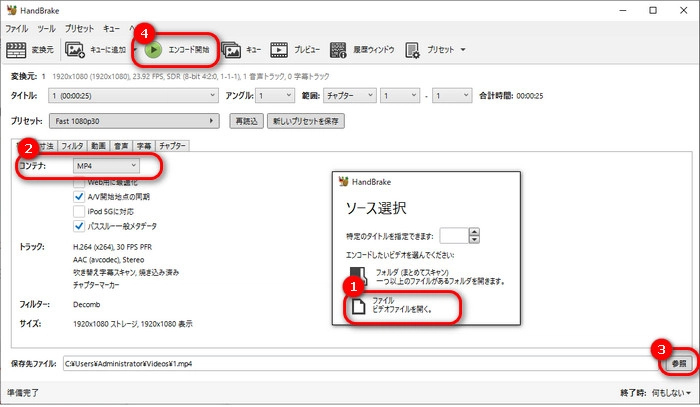
Task: Click the 合計時間 00:00:25 text
Action: click(511, 96)
